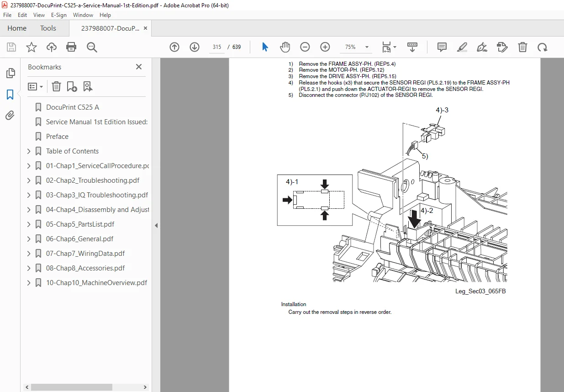Click the bookmarks horizontal scrollbar thumb
Image resolution: width=564 pixels, height=392 pixels.
coord(72,387)
